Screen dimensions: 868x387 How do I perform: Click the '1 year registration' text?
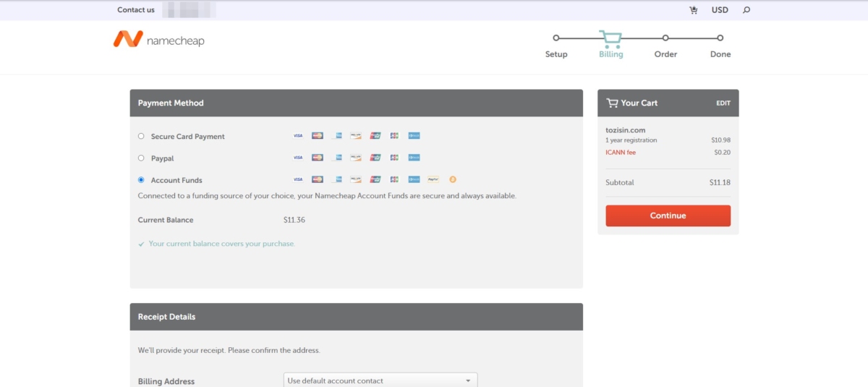631,140
